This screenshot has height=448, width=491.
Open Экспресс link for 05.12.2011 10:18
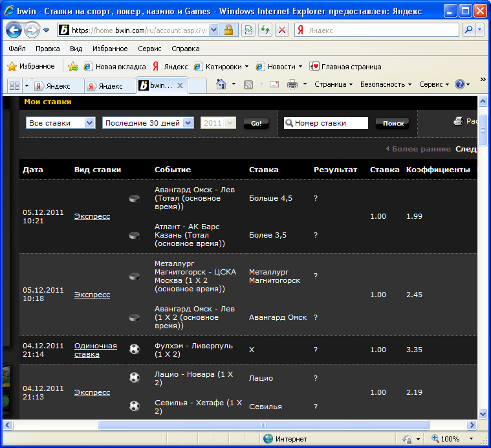(x=92, y=295)
